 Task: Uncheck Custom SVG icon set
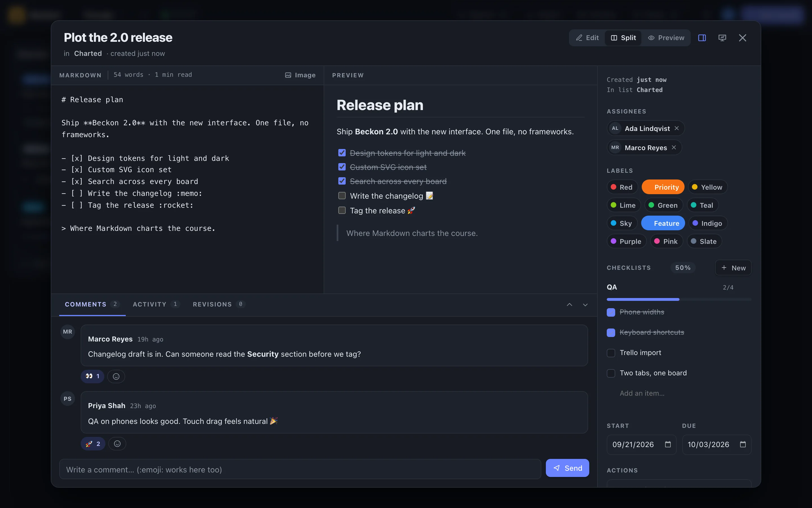click(342, 167)
